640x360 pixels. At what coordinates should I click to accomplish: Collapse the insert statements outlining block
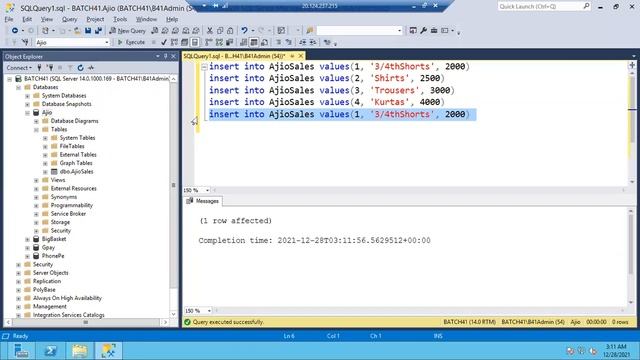click(x=204, y=67)
